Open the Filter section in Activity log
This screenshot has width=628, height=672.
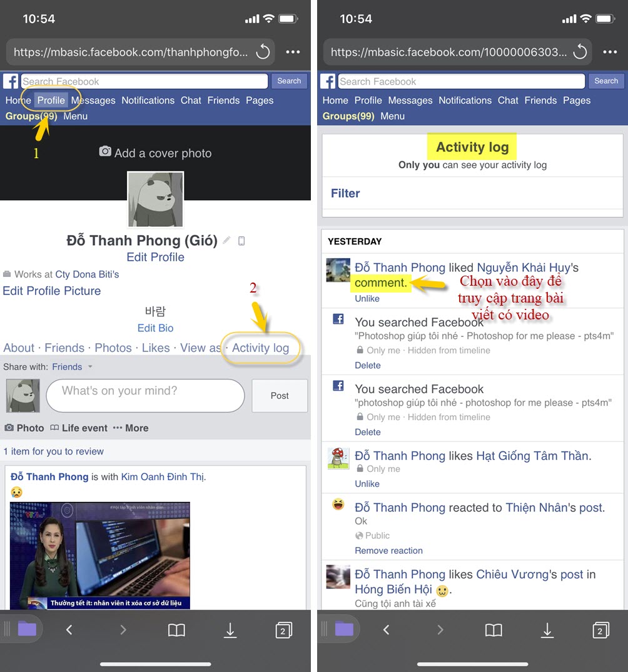(345, 194)
